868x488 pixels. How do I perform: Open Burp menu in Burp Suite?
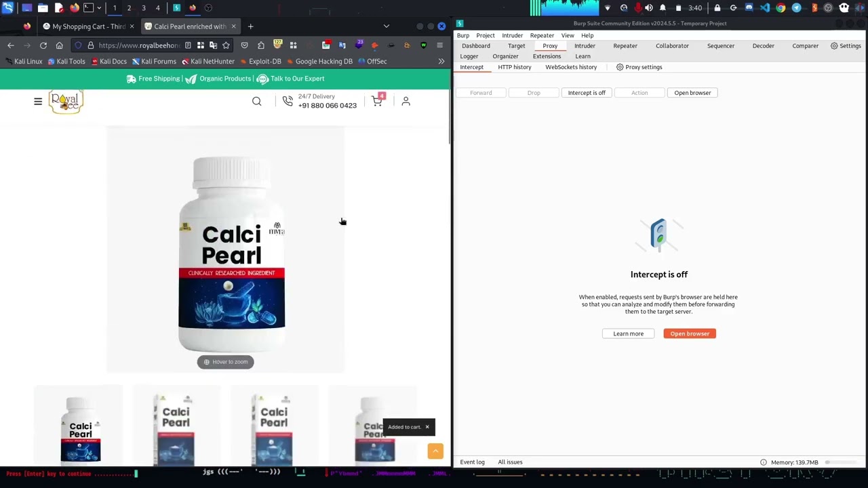[463, 35]
